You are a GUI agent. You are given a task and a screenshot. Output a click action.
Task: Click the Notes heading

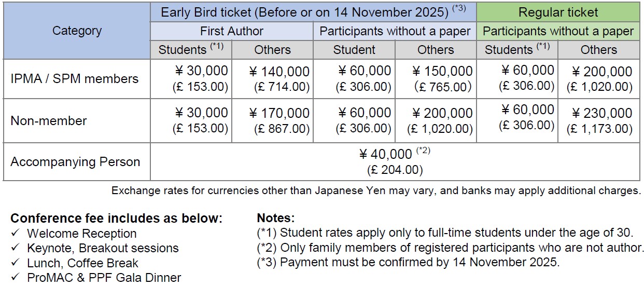(276, 219)
